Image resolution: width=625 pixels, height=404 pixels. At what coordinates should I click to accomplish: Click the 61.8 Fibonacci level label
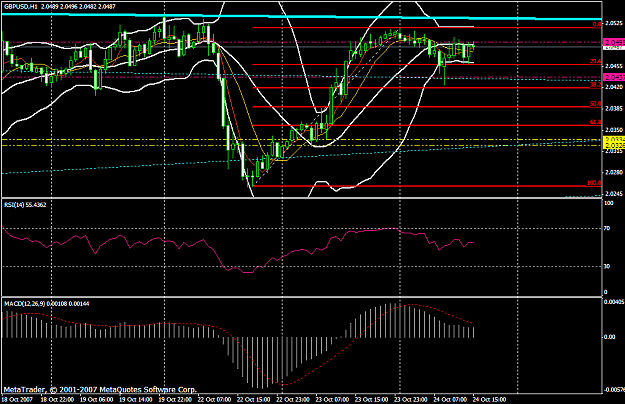coord(596,122)
